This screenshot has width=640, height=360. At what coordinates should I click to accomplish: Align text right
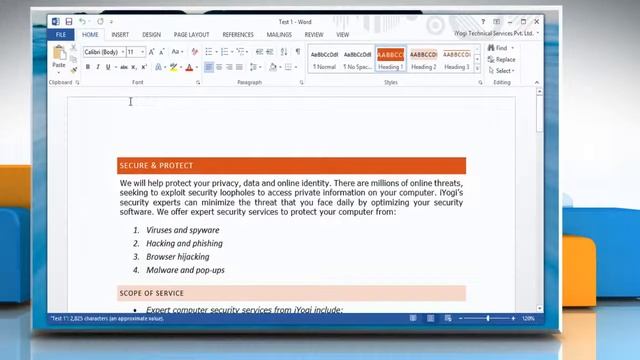(229, 67)
